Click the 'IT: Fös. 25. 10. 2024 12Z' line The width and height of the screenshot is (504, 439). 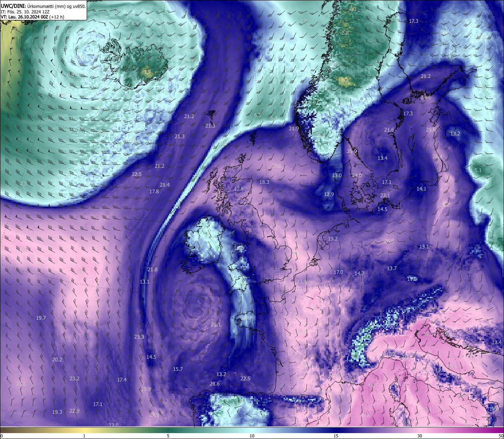[25, 11]
